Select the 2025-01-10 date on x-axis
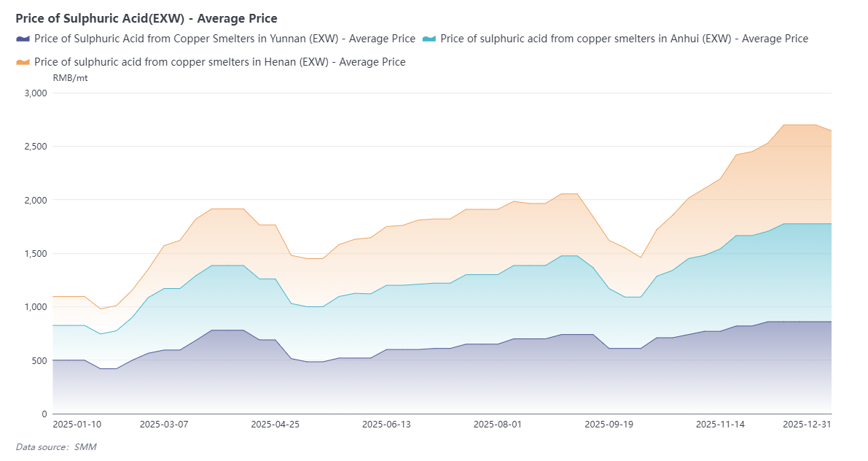The image size is (868, 461). (77, 424)
